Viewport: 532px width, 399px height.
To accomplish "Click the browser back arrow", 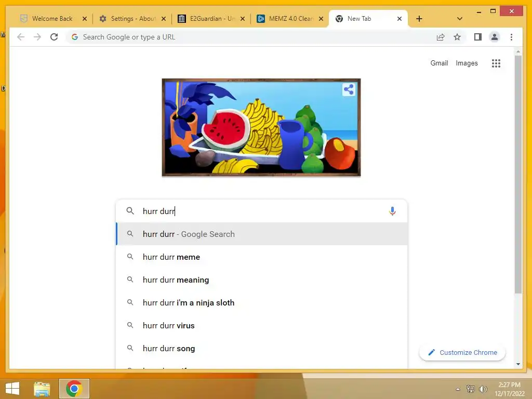I will pos(21,37).
